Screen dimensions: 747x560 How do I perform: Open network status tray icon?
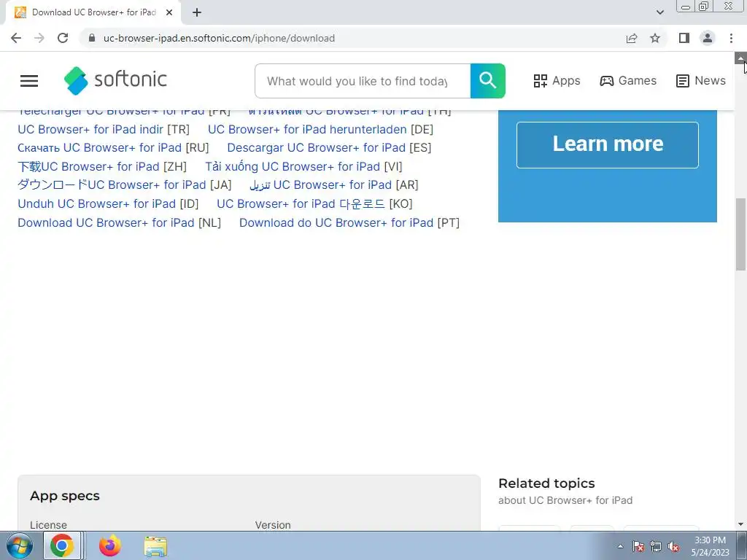click(656, 546)
